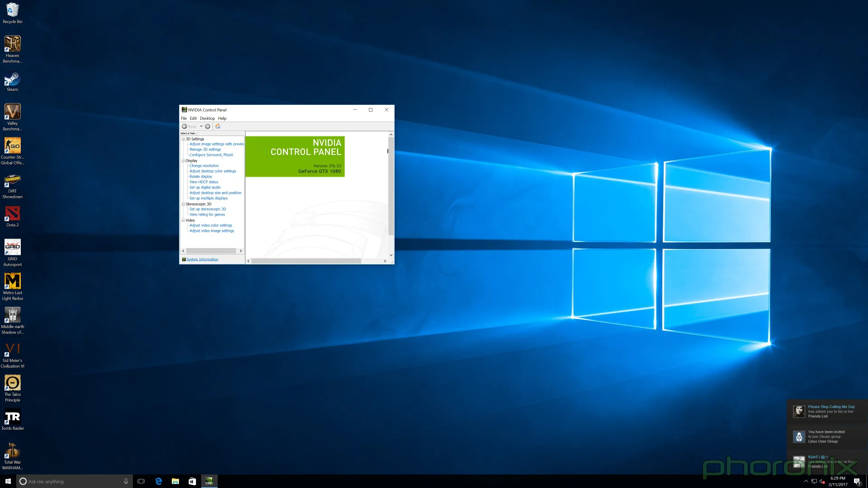Screen dimensions: 868x488
Task: Click the System Information link
Action: point(202,259)
